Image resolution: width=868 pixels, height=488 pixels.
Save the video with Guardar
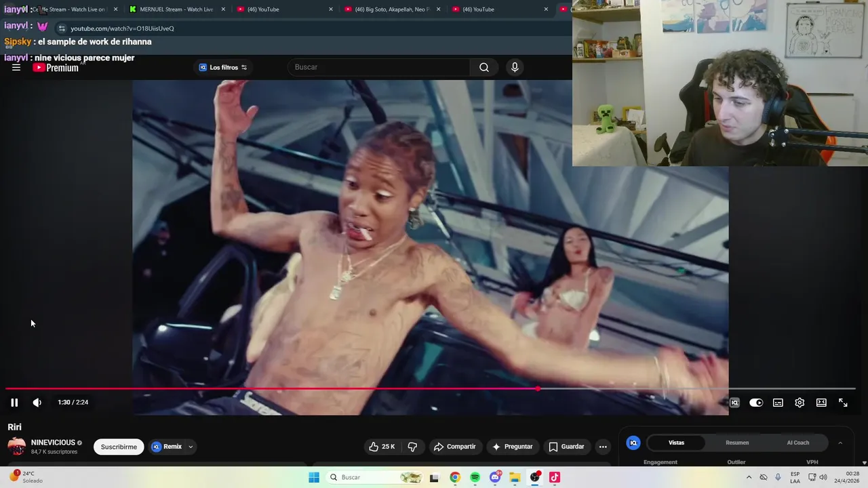[x=566, y=447]
